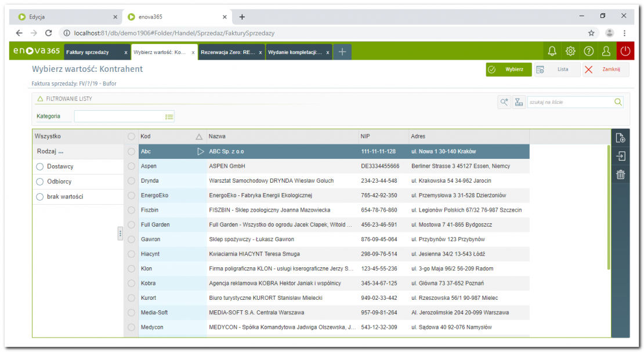This screenshot has width=644, height=352.
Task: Open the Kategoria dropdown list
Action: click(169, 117)
